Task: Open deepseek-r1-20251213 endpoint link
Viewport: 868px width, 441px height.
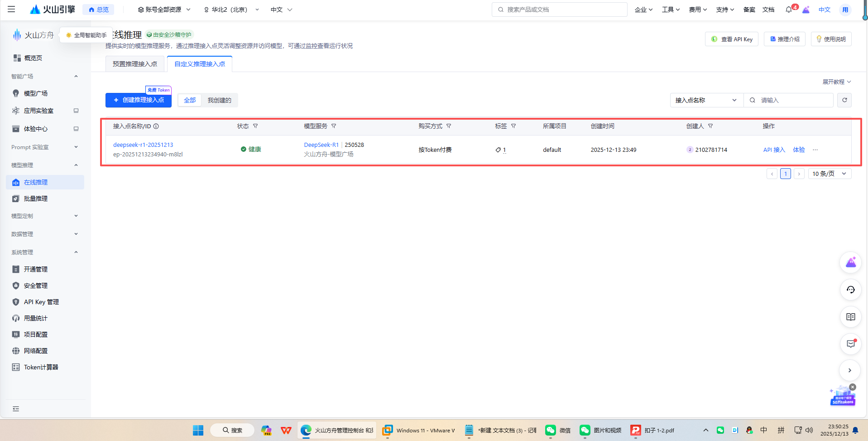Action: (x=143, y=145)
